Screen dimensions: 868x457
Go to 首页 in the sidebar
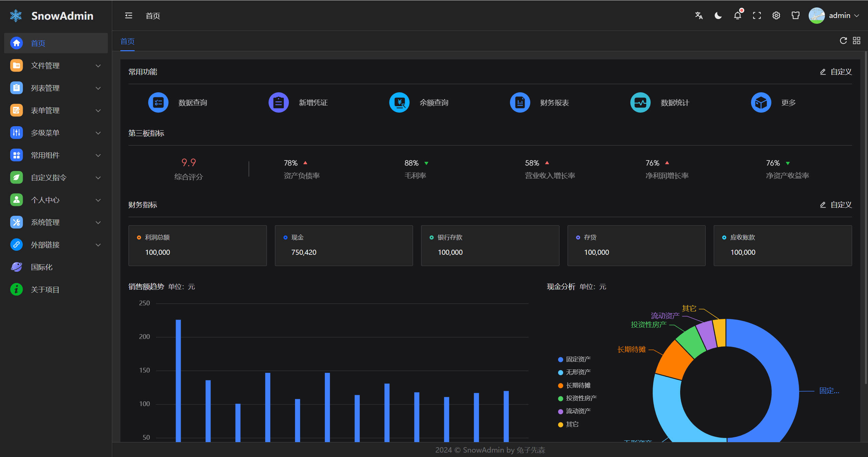pyautogui.click(x=56, y=43)
